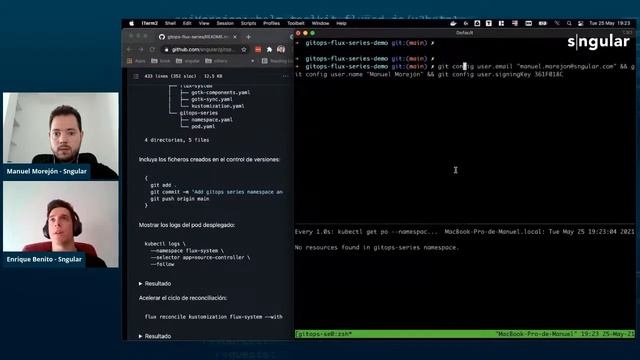Open README table of contents list icon
Viewport: 640px width, 360px height.
136,76
